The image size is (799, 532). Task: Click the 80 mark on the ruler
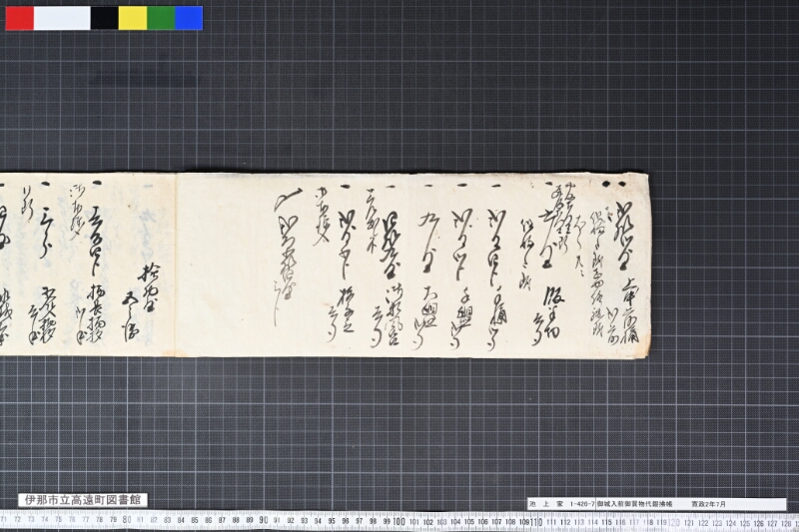click(127, 520)
